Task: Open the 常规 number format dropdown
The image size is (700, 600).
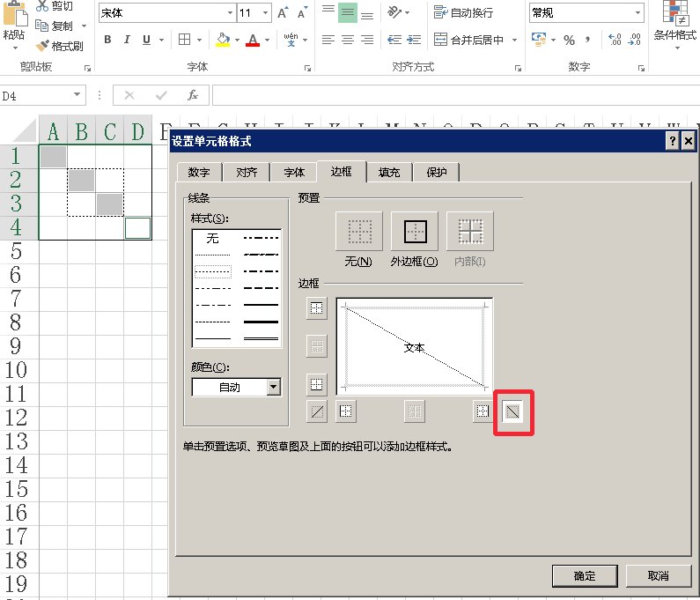Action: point(637,12)
